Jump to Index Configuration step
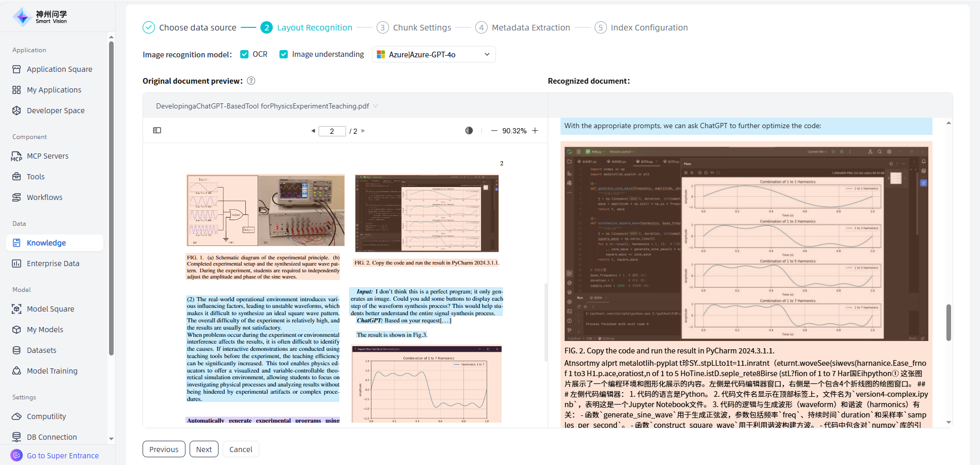The width and height of the screenshot is (980, 465). coord(649,27)
